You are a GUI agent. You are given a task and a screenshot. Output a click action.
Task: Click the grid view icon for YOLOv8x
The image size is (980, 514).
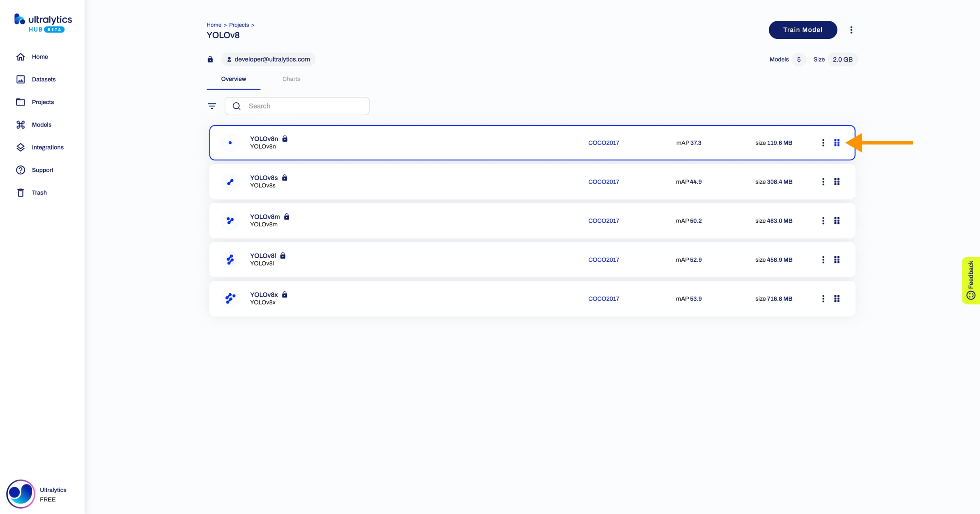click(x=837, y=298)
